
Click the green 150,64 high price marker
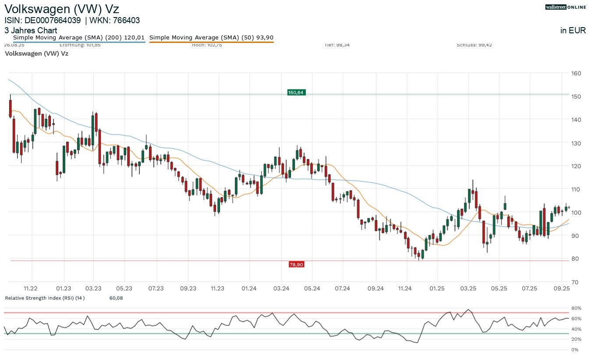point(296,92)
